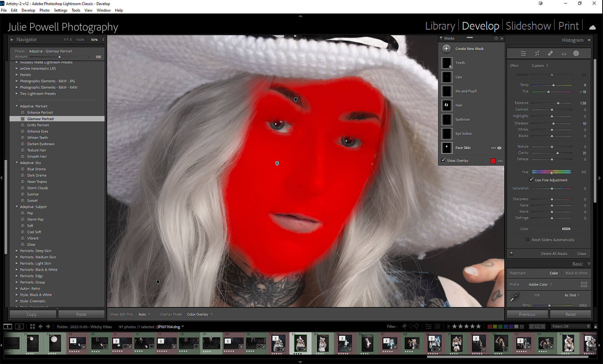Toggle the Use Fine Adjustment checkbox
The height and width of the screenshot is (364, 603).
coord(531,180)
